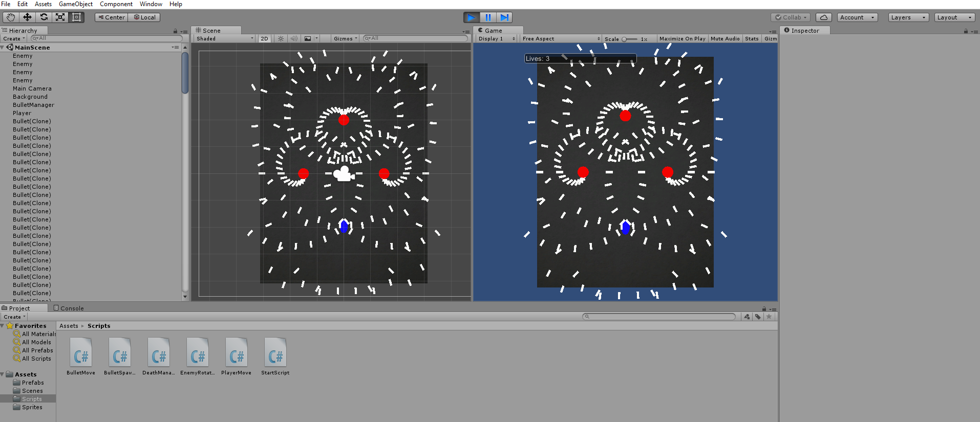Open the Collab dropdown
980x422 pixels.
click(791, 17)
